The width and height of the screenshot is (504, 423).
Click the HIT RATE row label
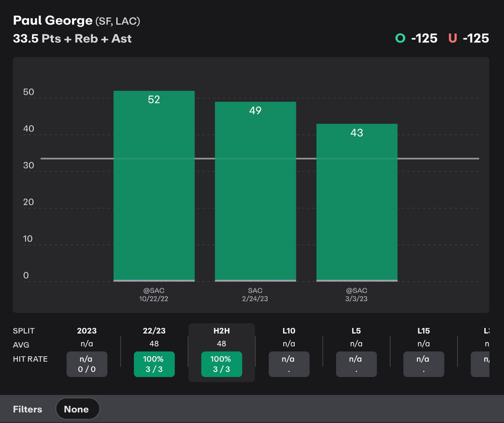30,359
